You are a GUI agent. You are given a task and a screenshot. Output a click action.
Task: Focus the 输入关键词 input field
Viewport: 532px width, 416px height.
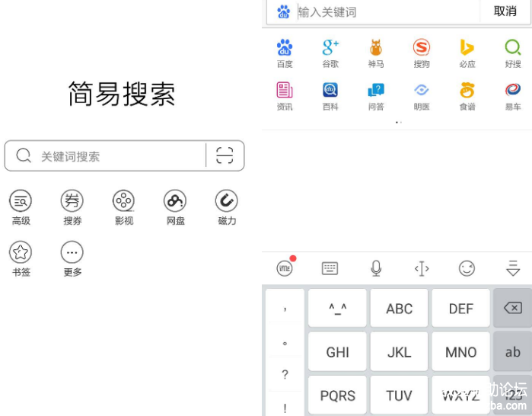tap(388, 12)
